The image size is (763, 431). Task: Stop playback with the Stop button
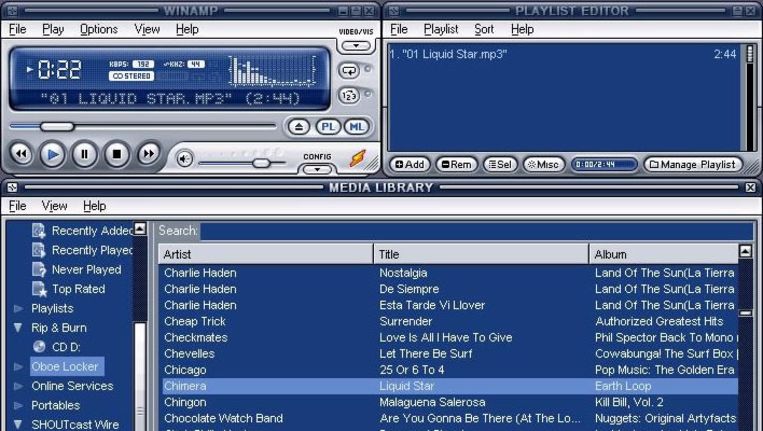(x=117, y=154)
